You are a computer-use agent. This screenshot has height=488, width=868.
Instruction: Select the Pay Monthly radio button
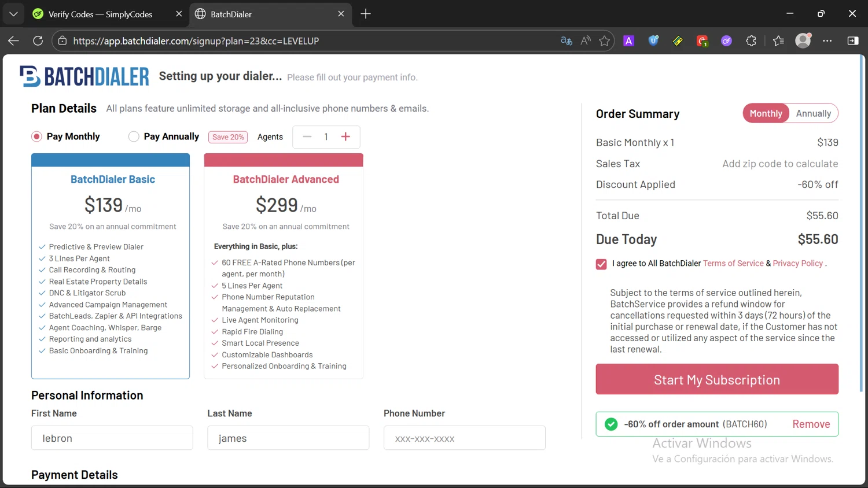(x=37, y=136)
